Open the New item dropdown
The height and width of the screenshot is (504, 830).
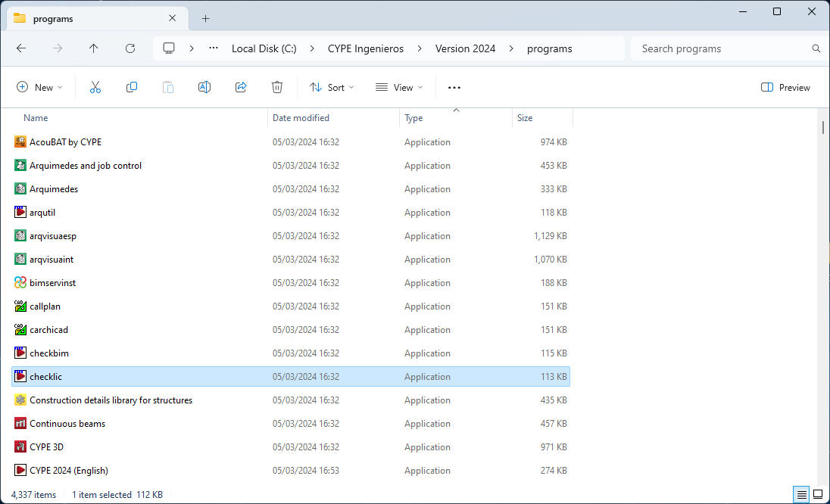(39, 87)
